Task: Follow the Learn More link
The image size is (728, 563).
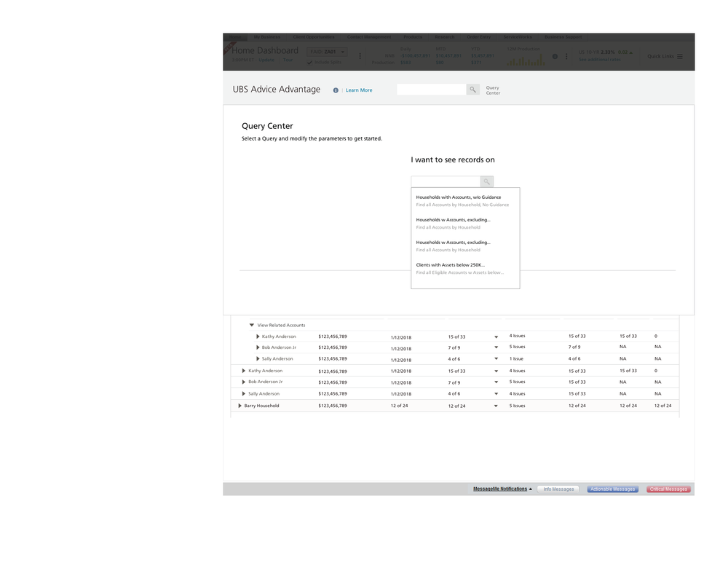Action: 359,90
